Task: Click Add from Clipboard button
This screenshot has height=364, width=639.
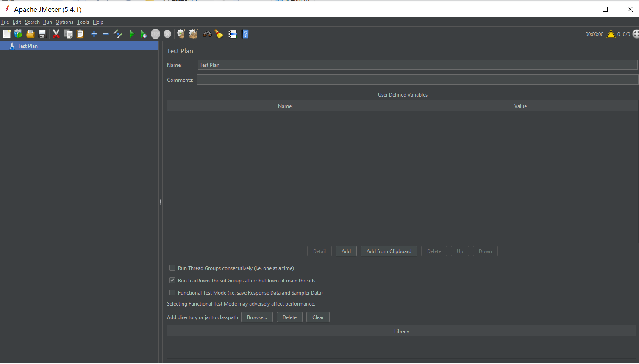Action: coord(389,251)
